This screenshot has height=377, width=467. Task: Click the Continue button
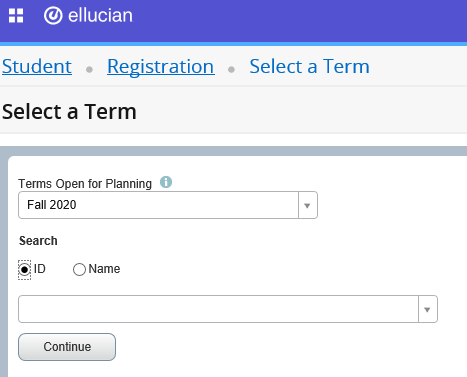67,347
